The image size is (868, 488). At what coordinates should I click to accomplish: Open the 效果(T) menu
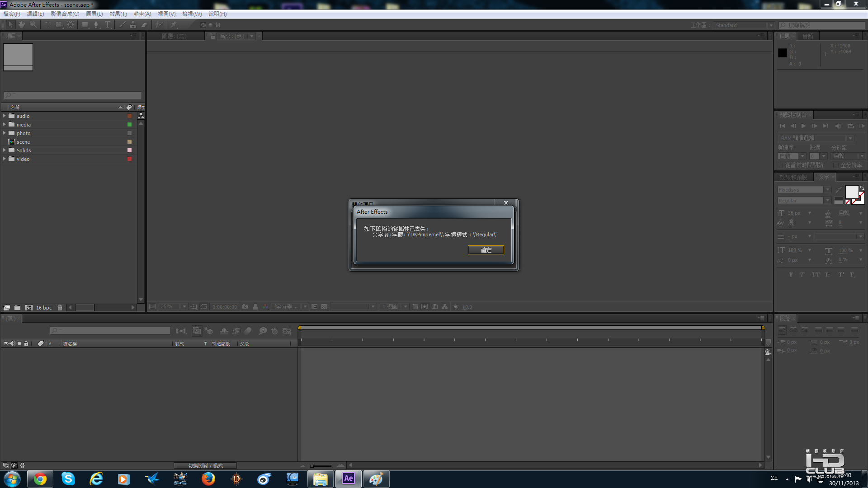(x=118, y=14)
